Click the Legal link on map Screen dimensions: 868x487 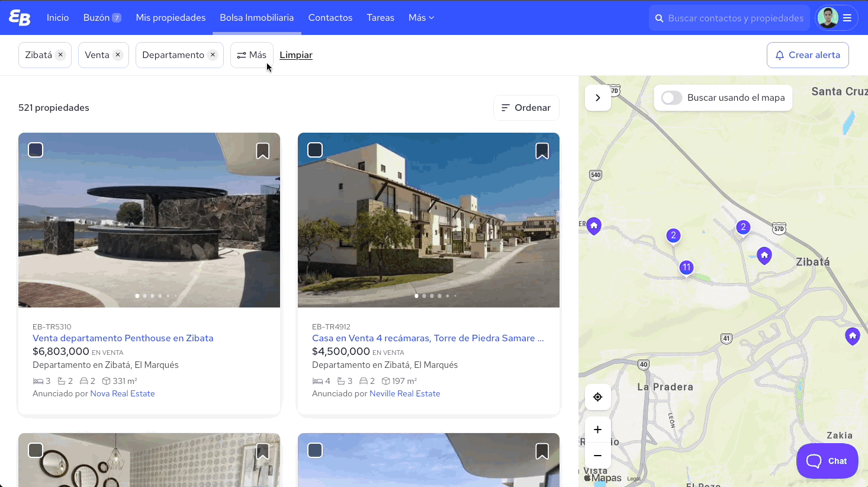[634, 479]
